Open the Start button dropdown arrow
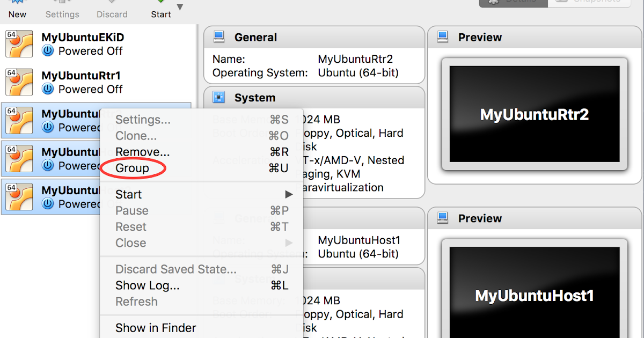This screenshot has height=338, width=644. point(180,8)
